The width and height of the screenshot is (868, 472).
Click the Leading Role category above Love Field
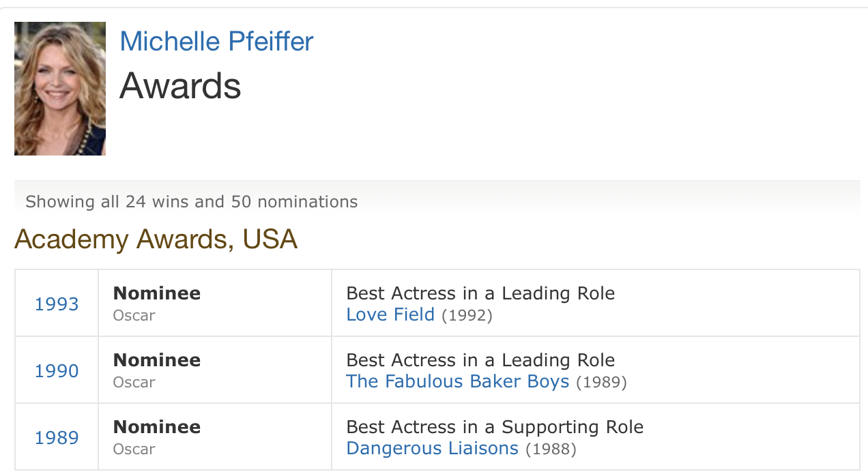tap(480, 293)
